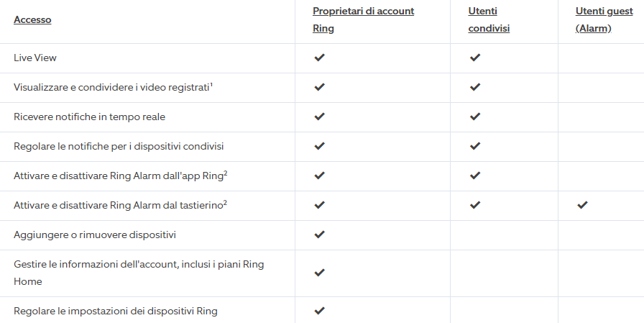The height and width of the screenshot is (323, 644).
Task: Open the Utenti guest (Alarm) header link
Action: pos(604,19)
